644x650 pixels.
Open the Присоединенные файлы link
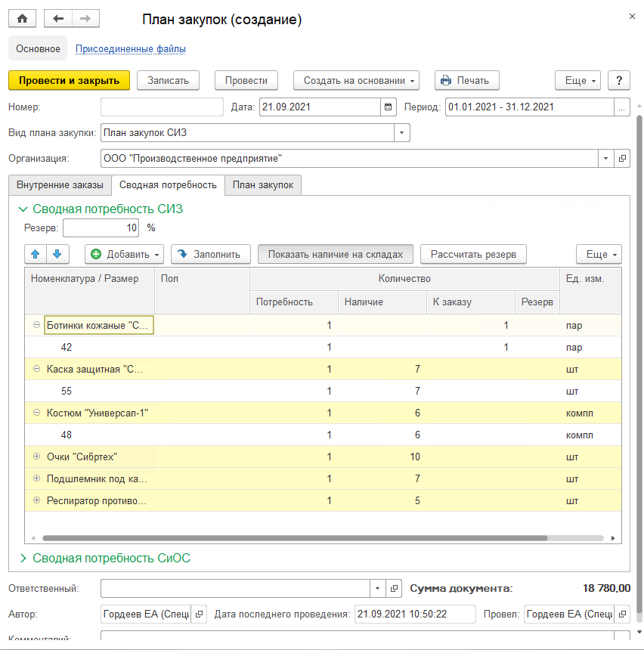point(131,49)
